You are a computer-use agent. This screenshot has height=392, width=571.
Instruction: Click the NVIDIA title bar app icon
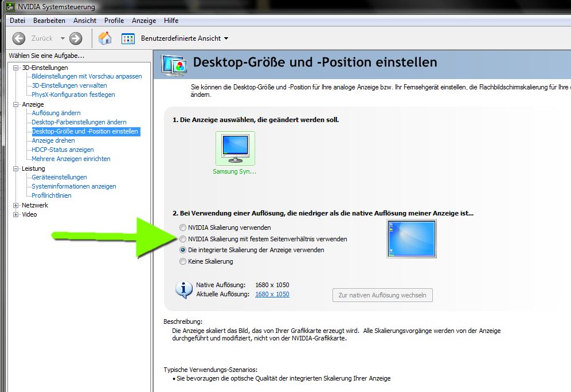[10, 6]
